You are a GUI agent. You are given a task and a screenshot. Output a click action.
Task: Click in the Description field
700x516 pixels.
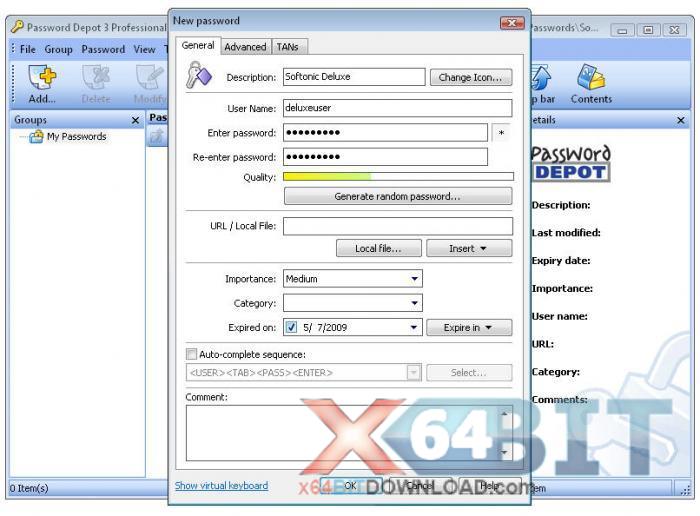click(x=354, y=77)
